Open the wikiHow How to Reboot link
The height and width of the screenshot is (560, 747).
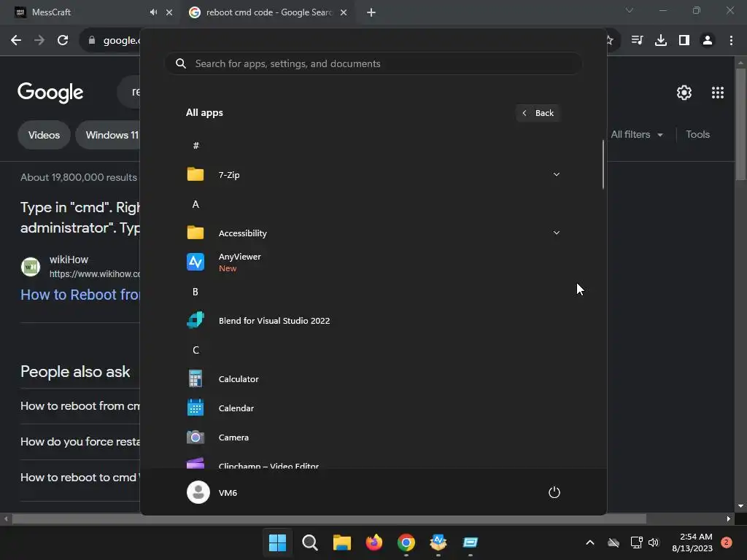(x=80, y=295)
